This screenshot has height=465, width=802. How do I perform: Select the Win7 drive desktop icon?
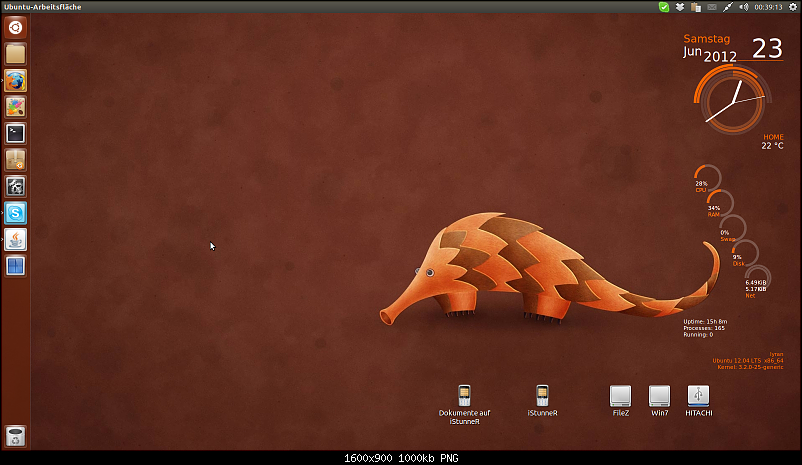click(659, 401)
